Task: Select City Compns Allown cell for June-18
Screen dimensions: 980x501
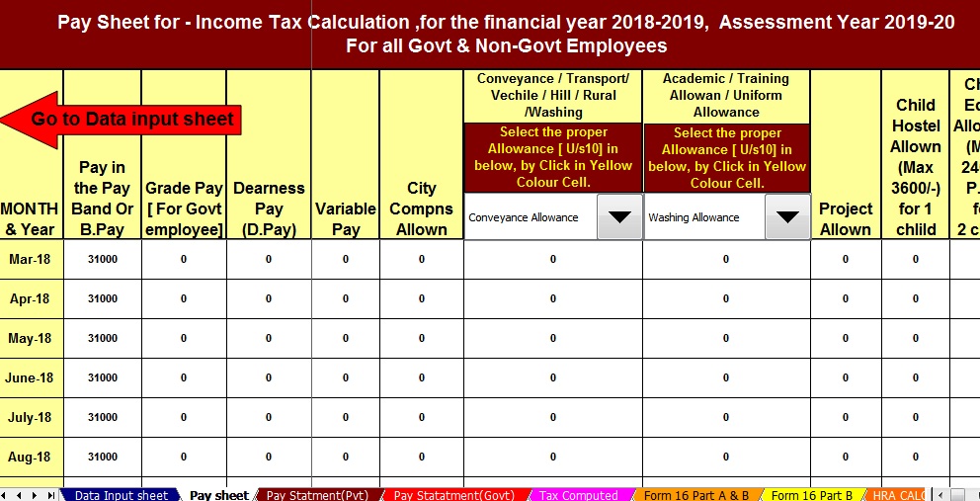Action: [x=421, y=377]
